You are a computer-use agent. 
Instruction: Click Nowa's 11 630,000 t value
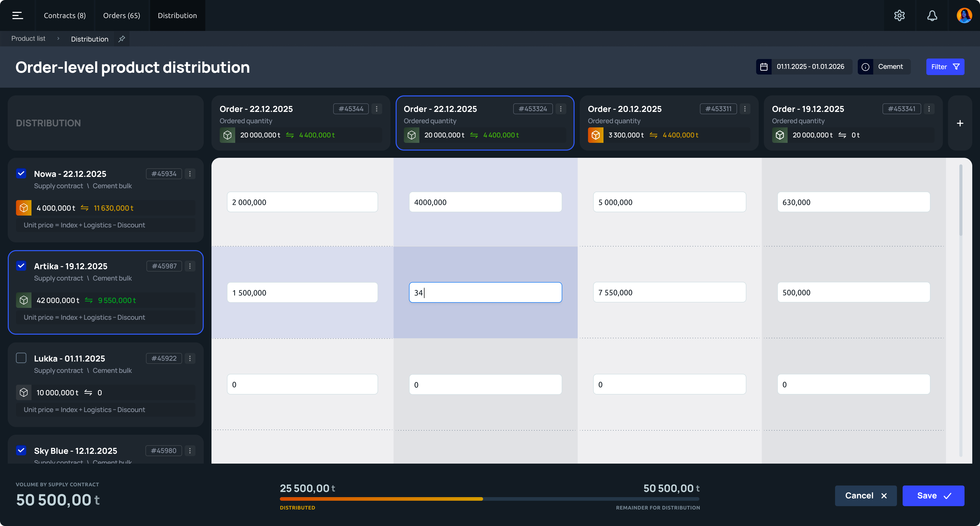[113, 208]
